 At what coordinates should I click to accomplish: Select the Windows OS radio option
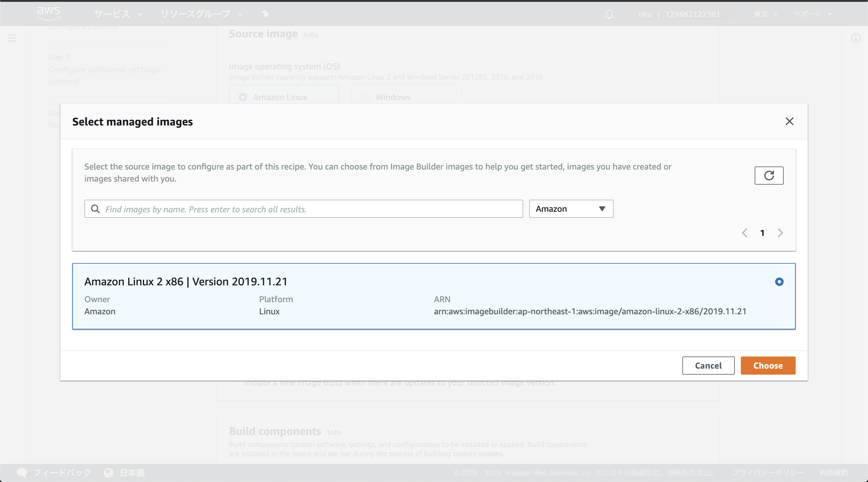[x=365, y=97]
